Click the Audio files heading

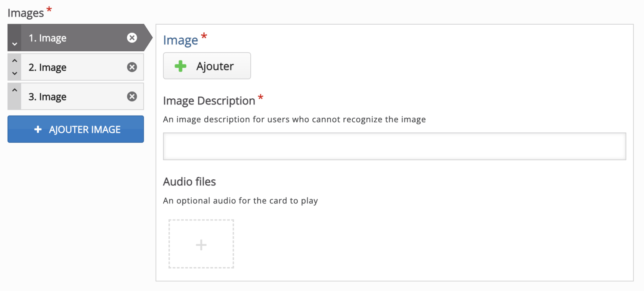pos(189,182)
